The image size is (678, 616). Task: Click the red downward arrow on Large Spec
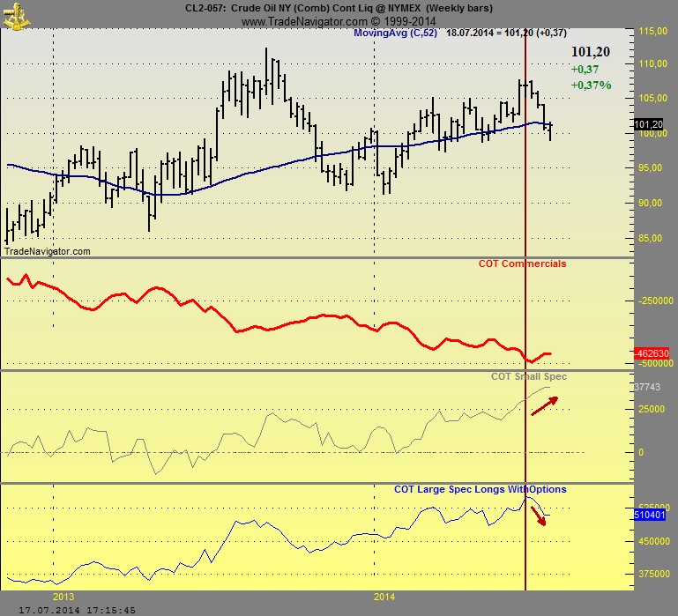538,514
